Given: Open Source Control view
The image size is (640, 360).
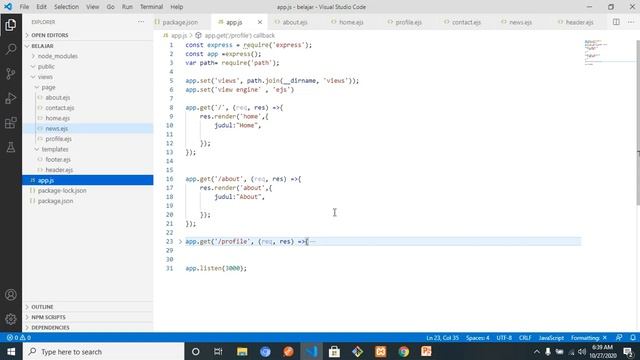Looking at the screenshot, I should coord(11,74).
